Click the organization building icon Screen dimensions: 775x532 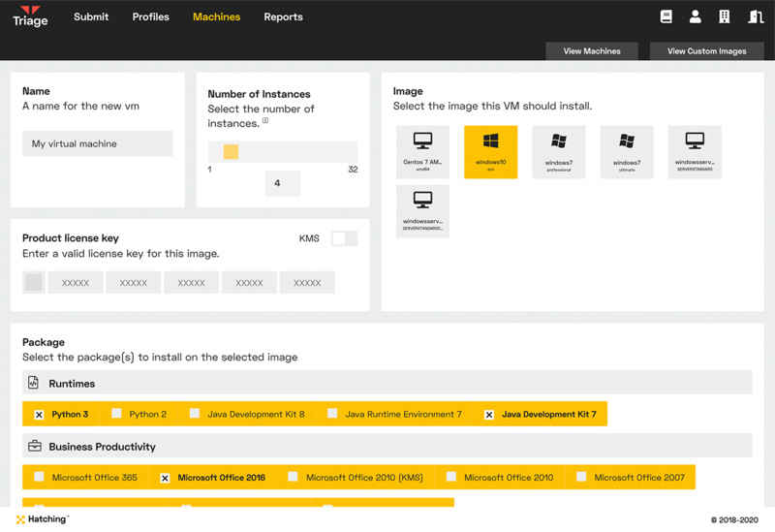724,16
